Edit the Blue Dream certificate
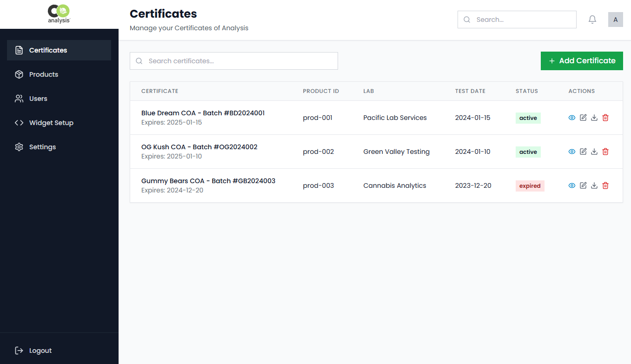This screenshot has height=364, width=631. pos(583,118)
